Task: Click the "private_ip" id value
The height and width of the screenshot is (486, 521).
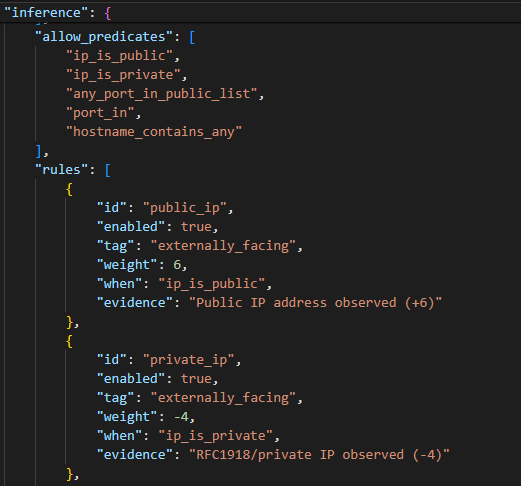Action: pos(189,360)
